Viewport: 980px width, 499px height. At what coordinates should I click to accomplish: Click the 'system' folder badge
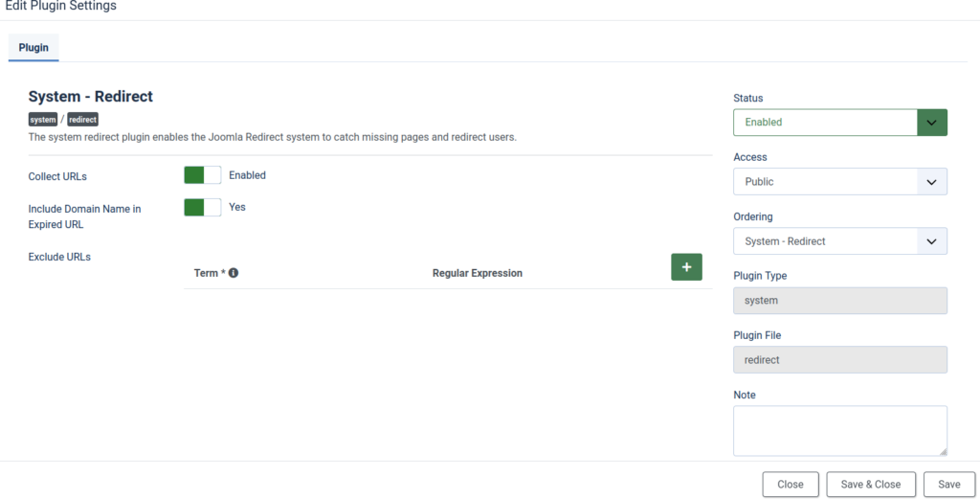pos(43,120)
